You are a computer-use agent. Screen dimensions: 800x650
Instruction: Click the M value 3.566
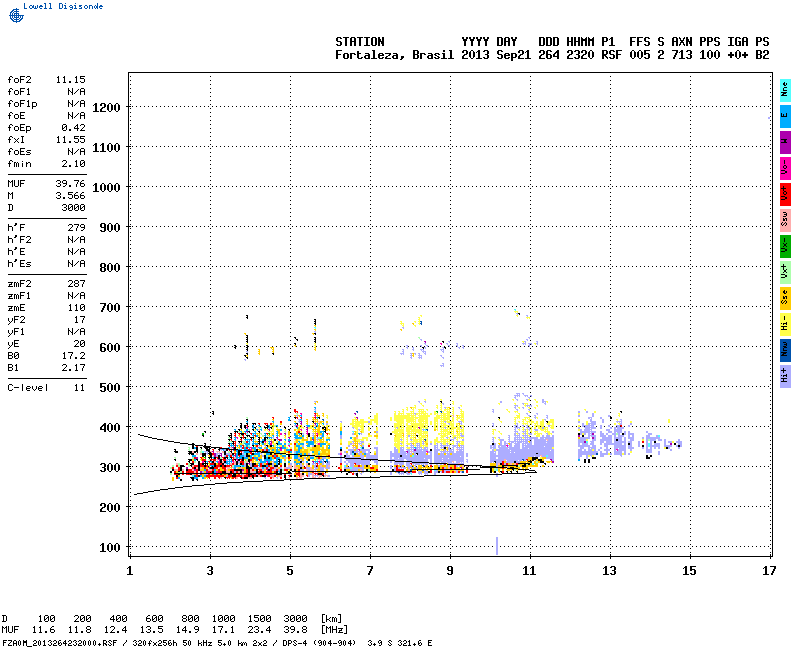[70, 196]
